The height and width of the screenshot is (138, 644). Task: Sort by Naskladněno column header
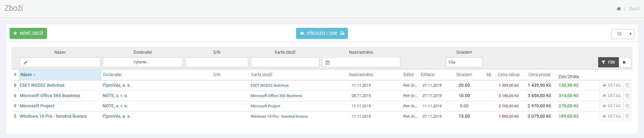click(x=361, y=75)
